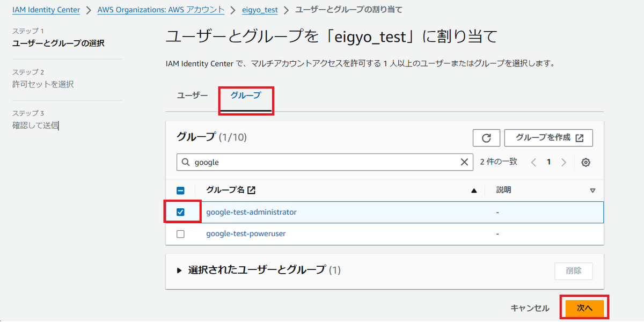644x322 pixels.
Task: Go to previous page of groups
Action: click(x=533, y=162)
